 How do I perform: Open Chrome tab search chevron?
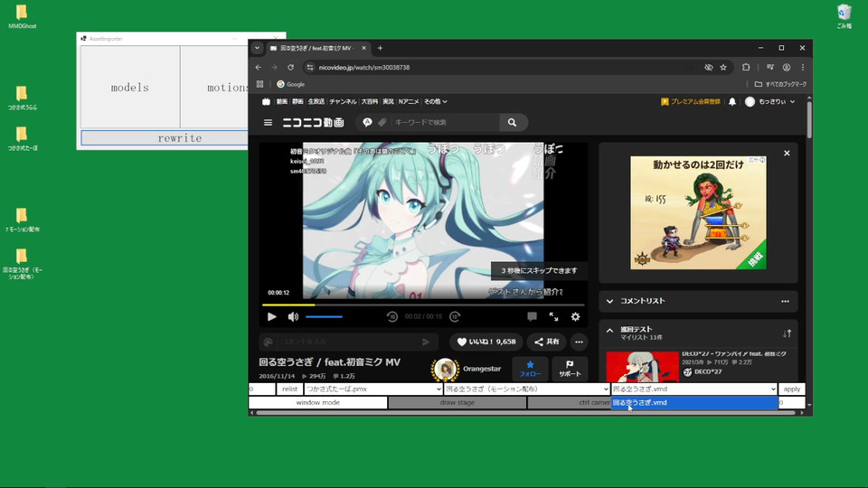tap(257, 48)
